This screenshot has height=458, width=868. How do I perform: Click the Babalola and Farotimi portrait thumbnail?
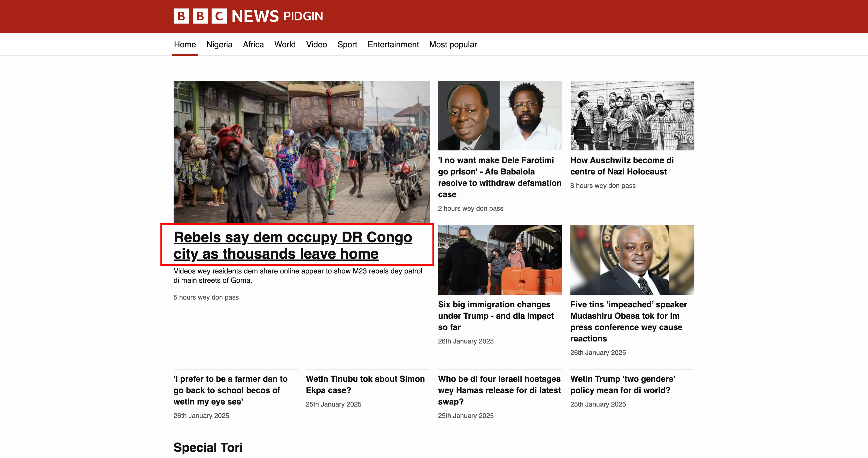pos(500,115)
